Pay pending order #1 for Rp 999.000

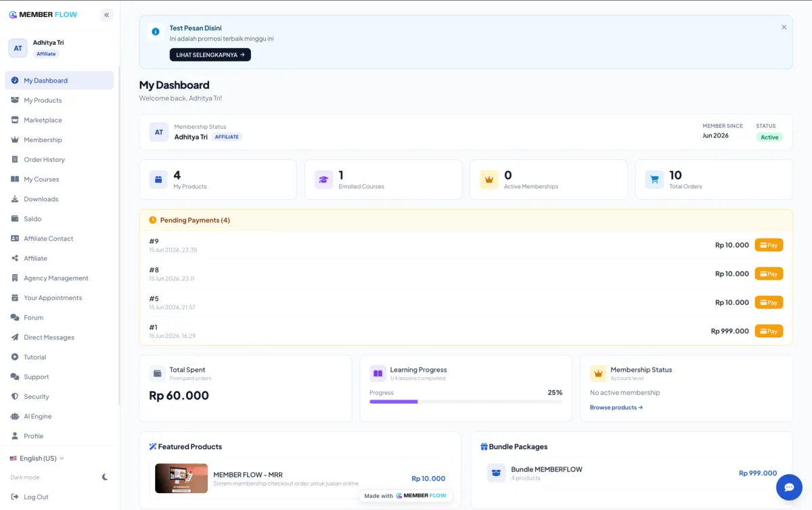(x=769, y=331)
